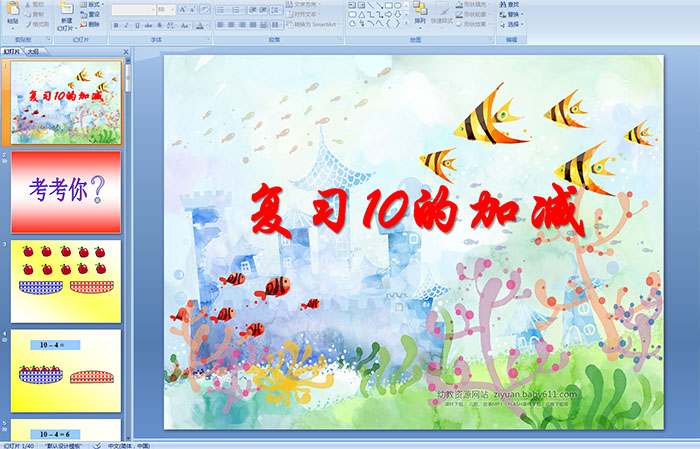
Task: Click the thumbnail pane vertical scrollbar
Action: 129,250
